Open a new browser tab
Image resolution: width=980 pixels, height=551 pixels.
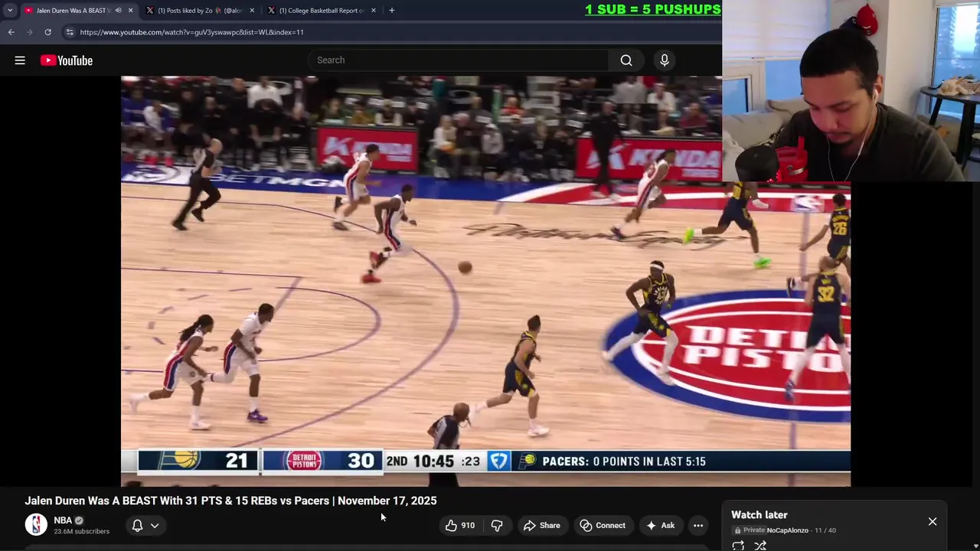click(x=391, y=11)
